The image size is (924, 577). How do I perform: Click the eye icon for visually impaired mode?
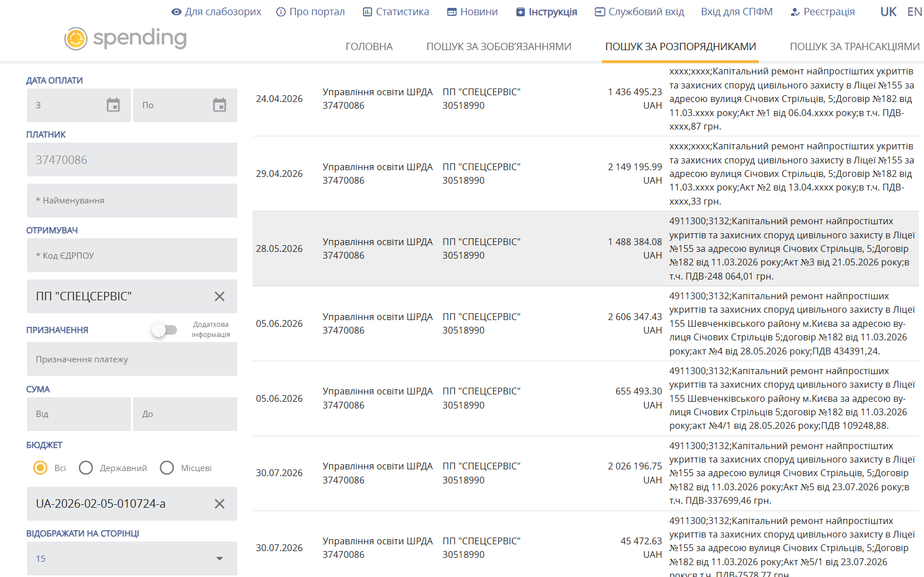(176, 12)
